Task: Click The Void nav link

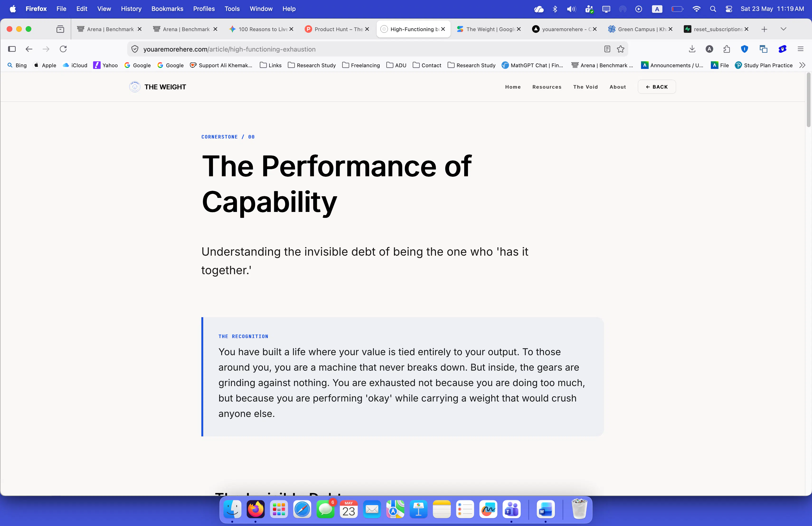Action: (585, 87)
